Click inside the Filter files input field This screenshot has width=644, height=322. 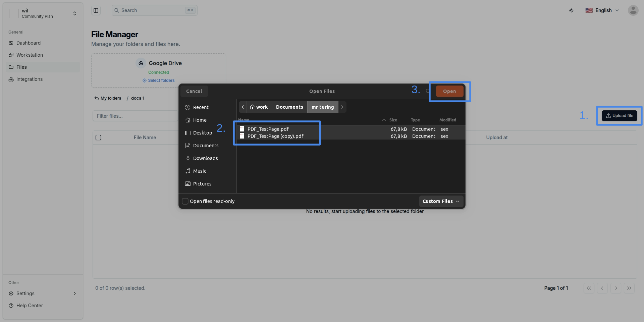point(134,116)
